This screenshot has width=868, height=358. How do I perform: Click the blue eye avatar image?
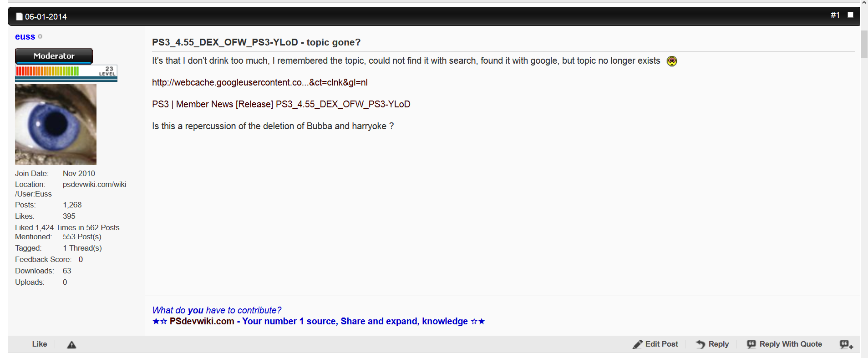tap(56, 124)
